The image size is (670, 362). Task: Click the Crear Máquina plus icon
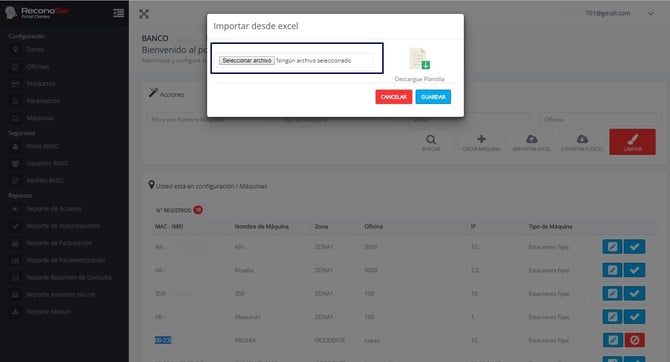[481, 139]
